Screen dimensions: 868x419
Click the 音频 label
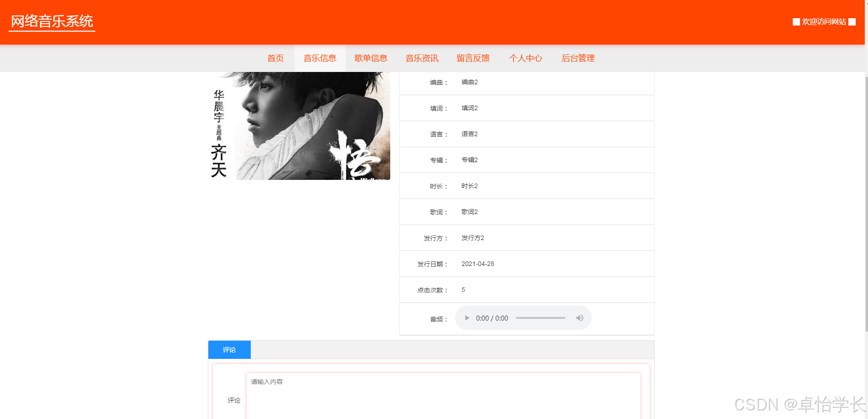pos(439,319)
